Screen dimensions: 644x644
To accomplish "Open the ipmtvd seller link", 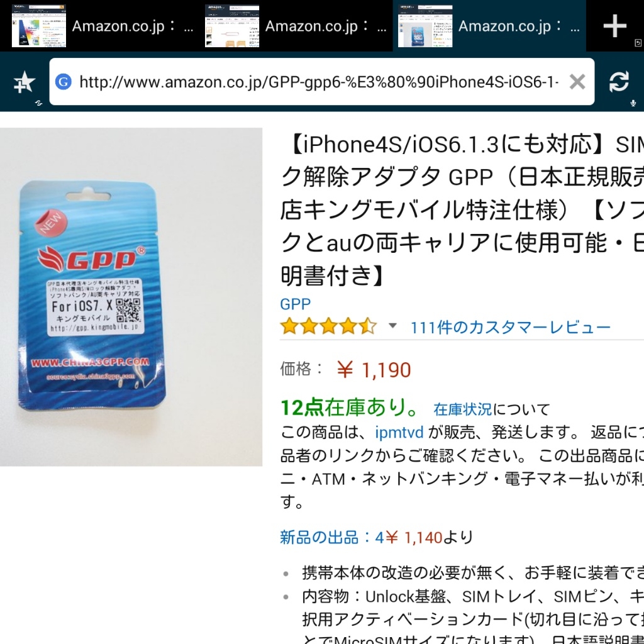I will [399, 433].
